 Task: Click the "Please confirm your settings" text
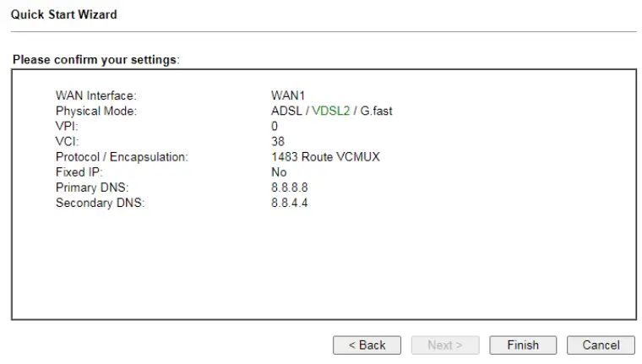95,60
